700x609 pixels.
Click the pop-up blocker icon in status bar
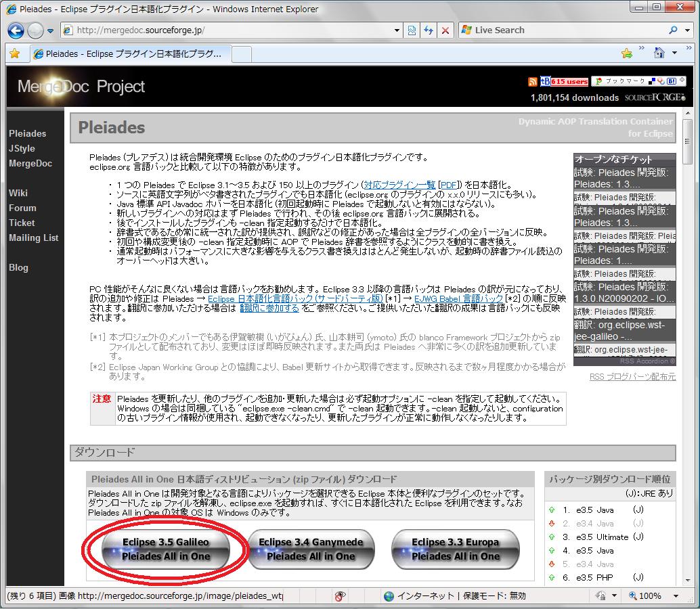(338, 595)
